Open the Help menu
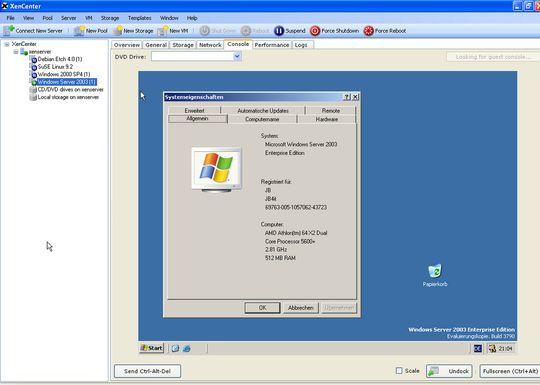The width and height of the screenshot is (540, 385). pos(192,18)
